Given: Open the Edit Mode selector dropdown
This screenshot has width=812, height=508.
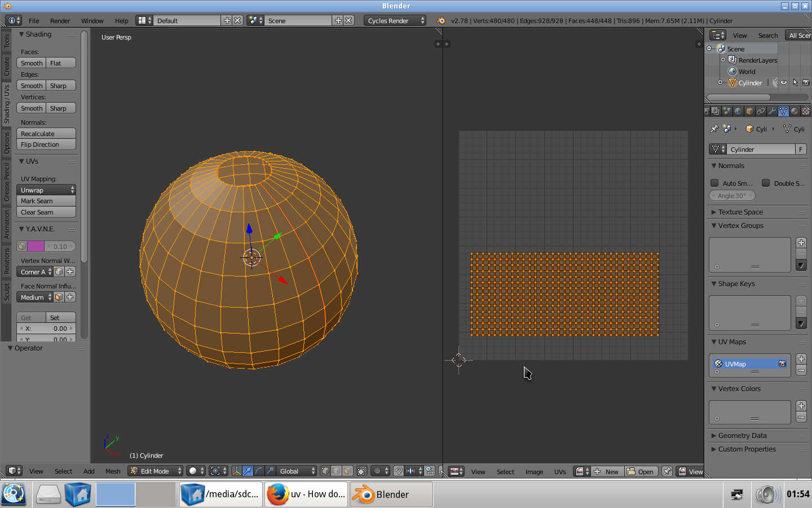Looking at the screenshot, I should (x=155, y=471).
